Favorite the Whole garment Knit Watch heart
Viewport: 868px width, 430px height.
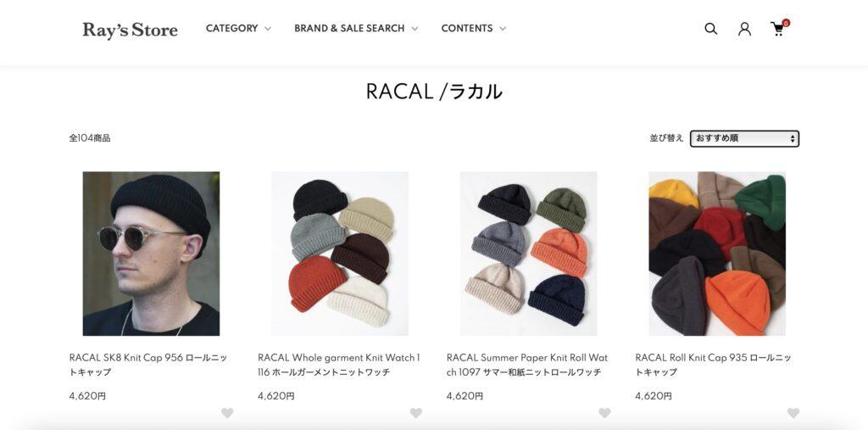click(x=415, y=413)
